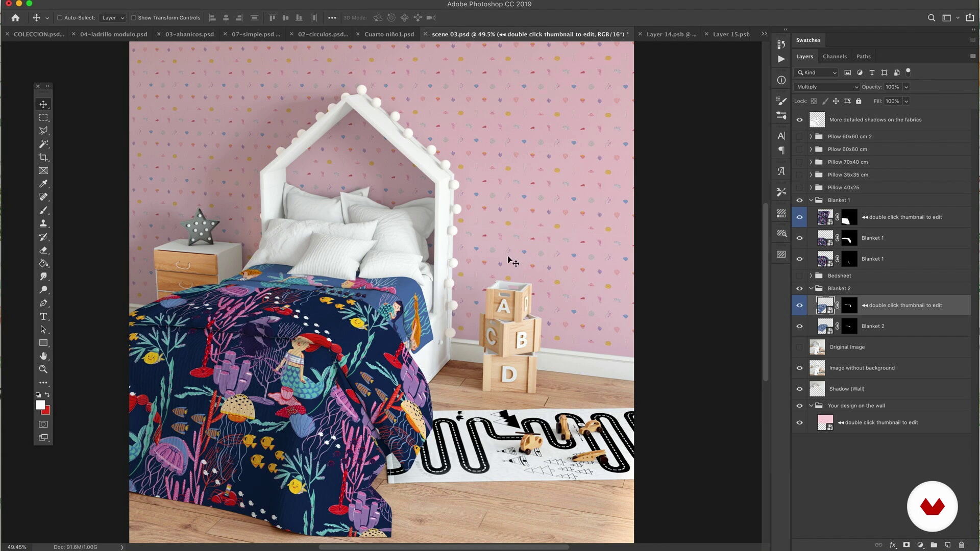Hide the More detailed shadows layer
Viewport: 980px width, 551px height.
click(799, 120)
